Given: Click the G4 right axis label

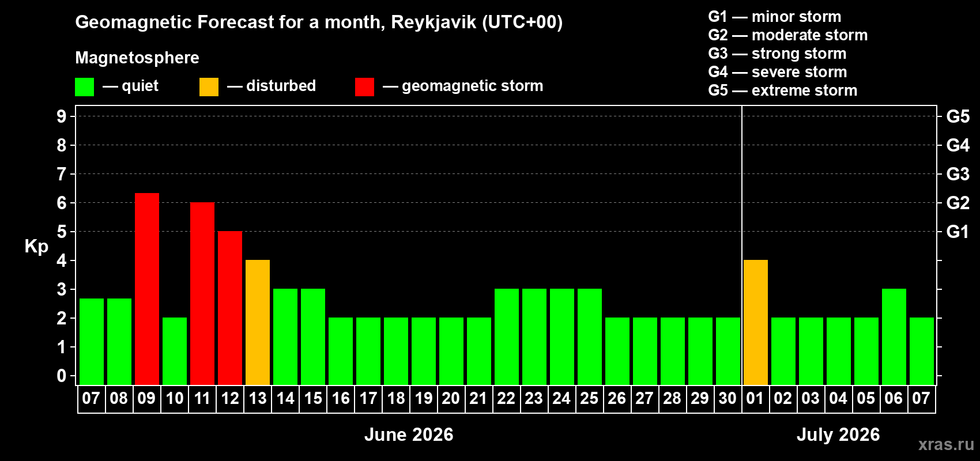Looking at the screenshot, I should pos(958,145).
